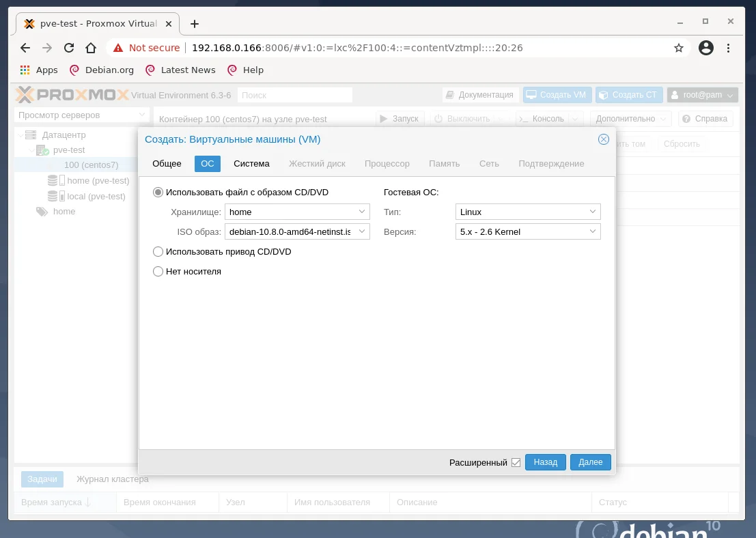This screenshot has width=756, height=538.
Task: Click the Датацентр server icon
Action: coord(30,134)
